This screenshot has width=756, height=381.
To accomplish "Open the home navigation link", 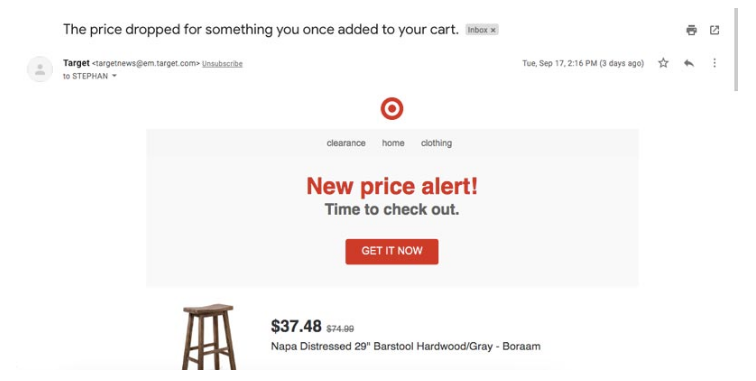I will 393,143.
